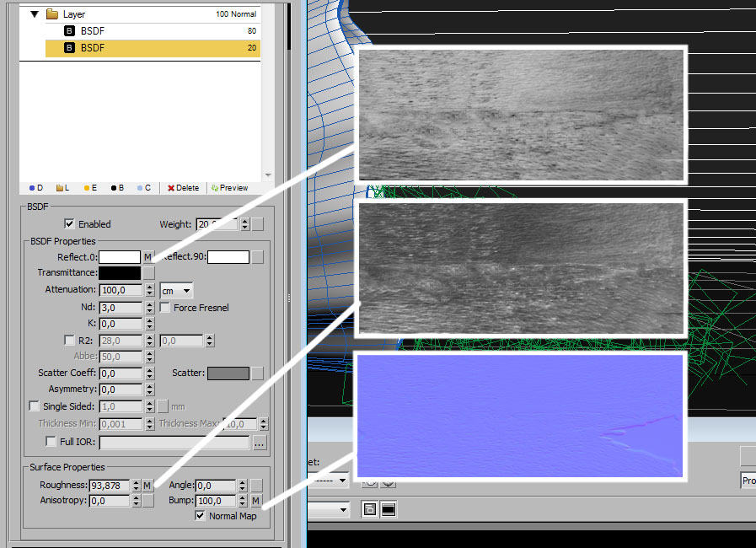Click the Scatter Coeff value field
This screenshot has height=548, width=756.
pyautogui.click(x=121, y=373)
